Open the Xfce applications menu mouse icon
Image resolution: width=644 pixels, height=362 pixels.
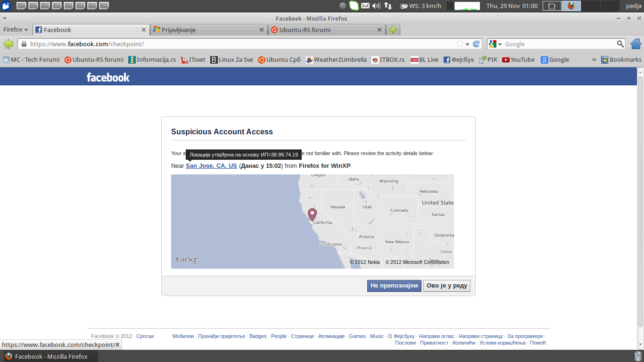(x=6, y=6)
